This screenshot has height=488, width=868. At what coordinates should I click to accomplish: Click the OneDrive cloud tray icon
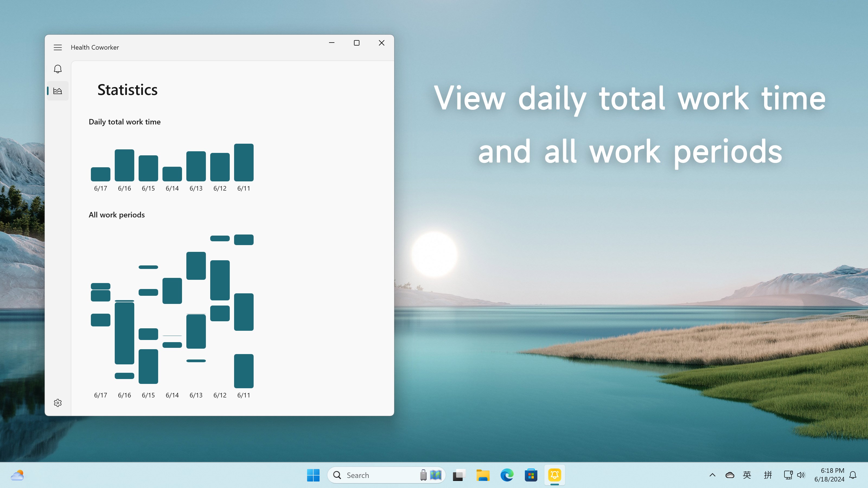click(x=729, y=475)
